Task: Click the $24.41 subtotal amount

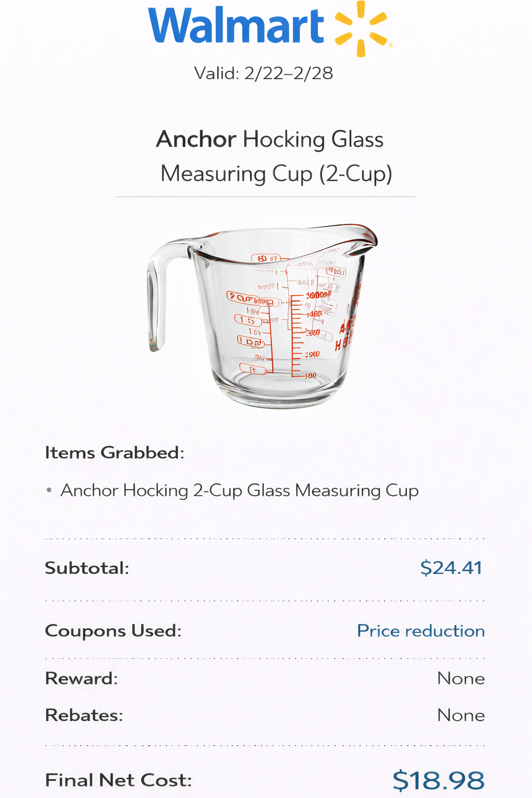Action: [x=451, y=568]
